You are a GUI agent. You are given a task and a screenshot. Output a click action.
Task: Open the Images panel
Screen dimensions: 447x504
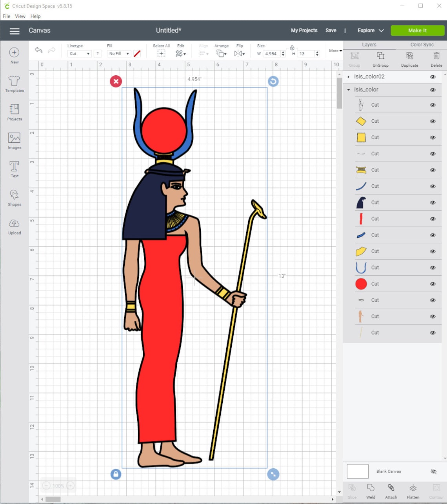tap(14, 141)
